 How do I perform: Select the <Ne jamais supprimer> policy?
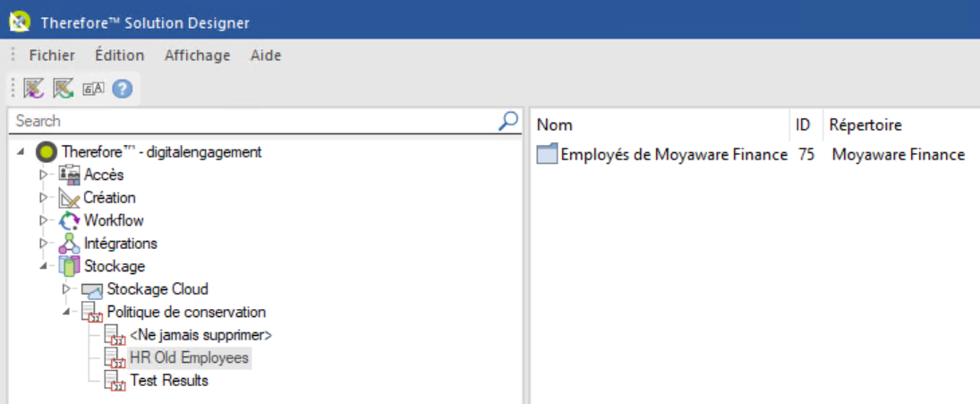(200, 335)
